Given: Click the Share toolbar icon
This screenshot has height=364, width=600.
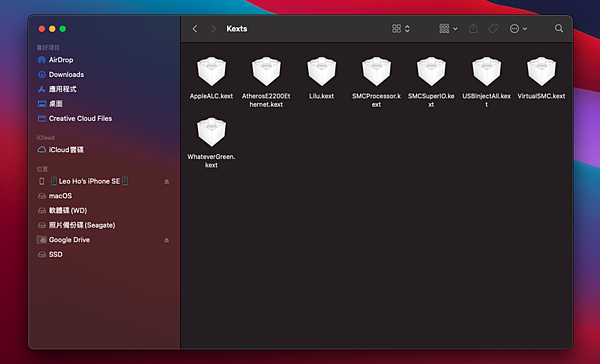Looking at the screenshot, I should coord(473,28).
